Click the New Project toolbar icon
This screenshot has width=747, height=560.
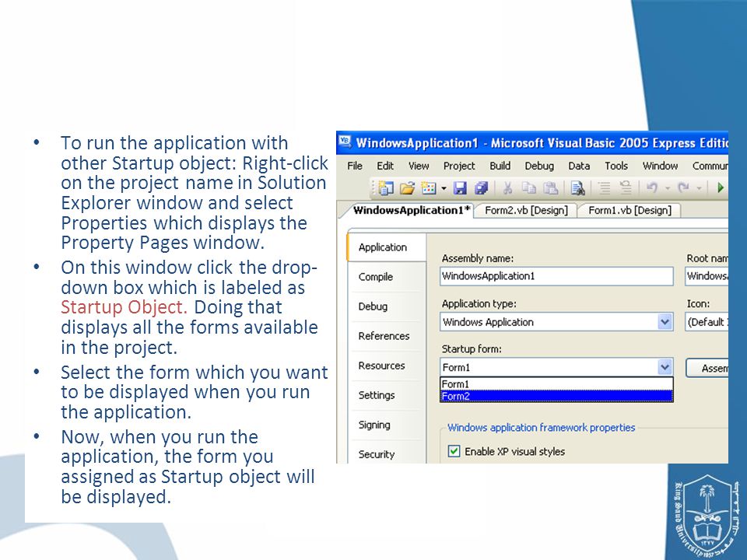(x=385, y=188)
